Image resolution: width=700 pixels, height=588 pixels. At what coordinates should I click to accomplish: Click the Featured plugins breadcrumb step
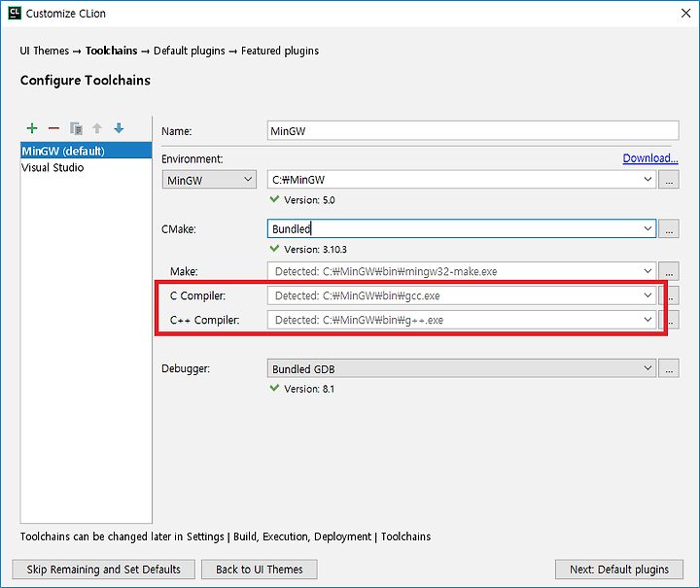click(x=280, y=51)
